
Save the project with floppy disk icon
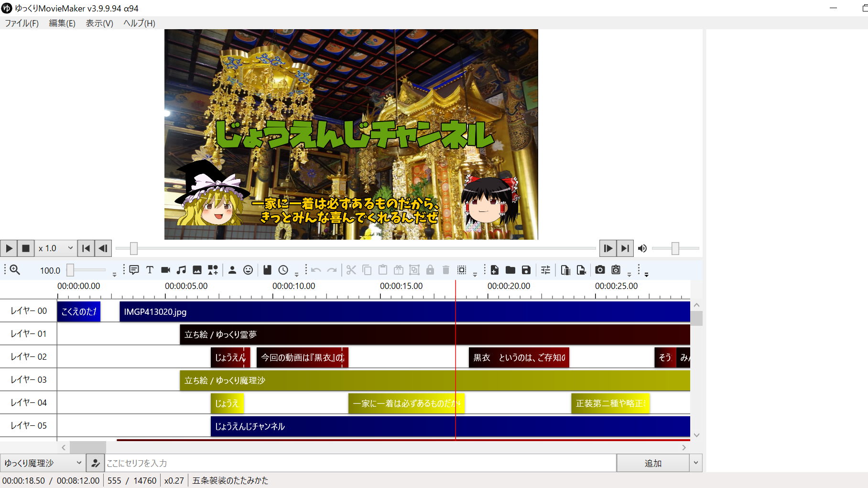coord(526,270)
